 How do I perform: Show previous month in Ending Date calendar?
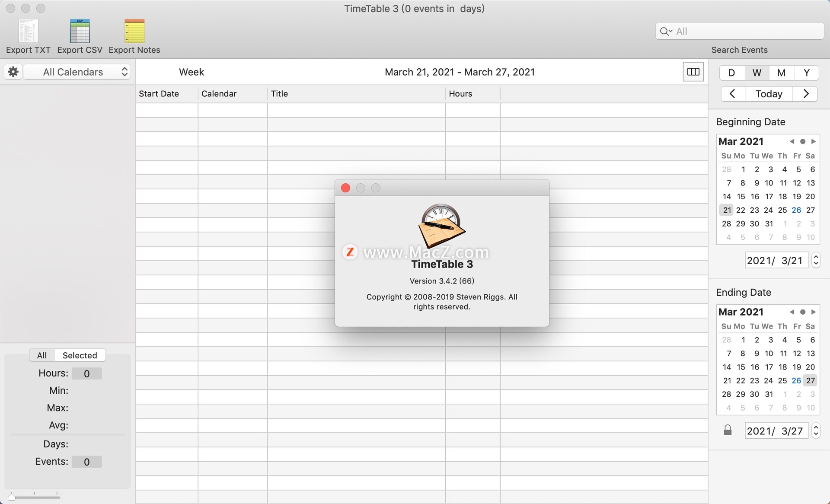coord(792,312)
